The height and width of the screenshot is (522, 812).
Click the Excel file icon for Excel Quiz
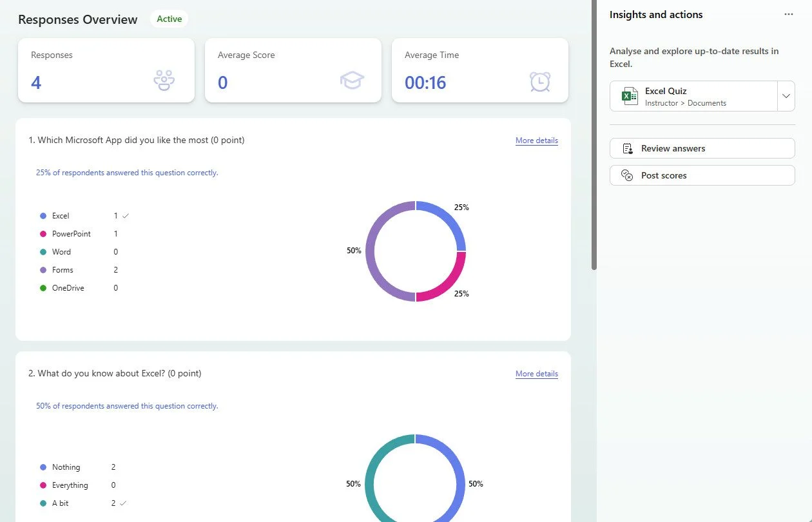[x=630, y=96]
